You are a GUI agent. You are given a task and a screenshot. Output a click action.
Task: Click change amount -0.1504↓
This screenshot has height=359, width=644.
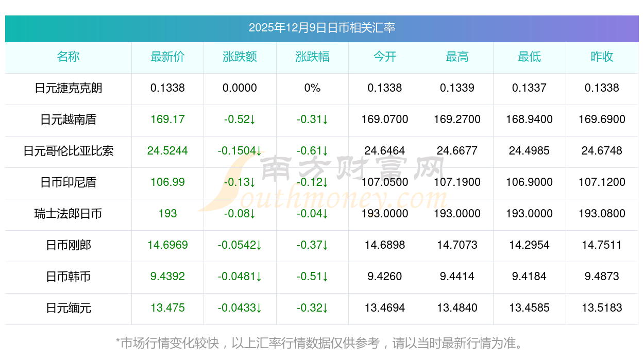pyautogui.click(x=240, y=151)
